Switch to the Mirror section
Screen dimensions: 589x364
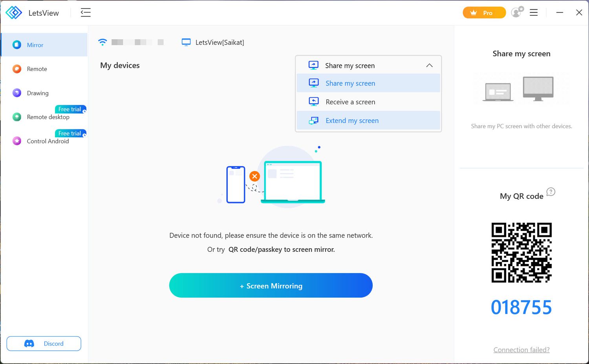pyautogui.click(x=35, y=45)
